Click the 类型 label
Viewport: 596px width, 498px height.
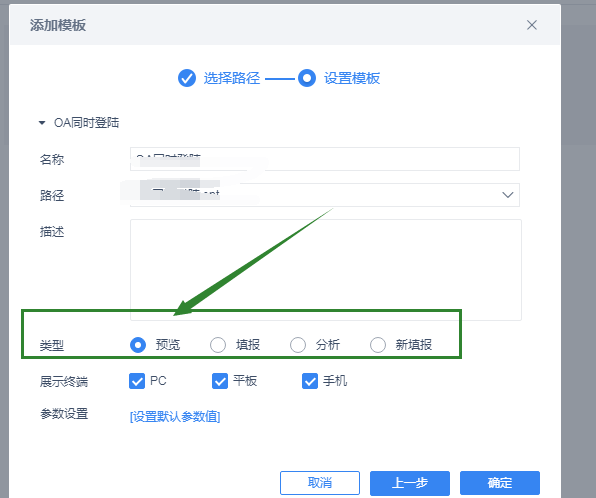point(52,346)
